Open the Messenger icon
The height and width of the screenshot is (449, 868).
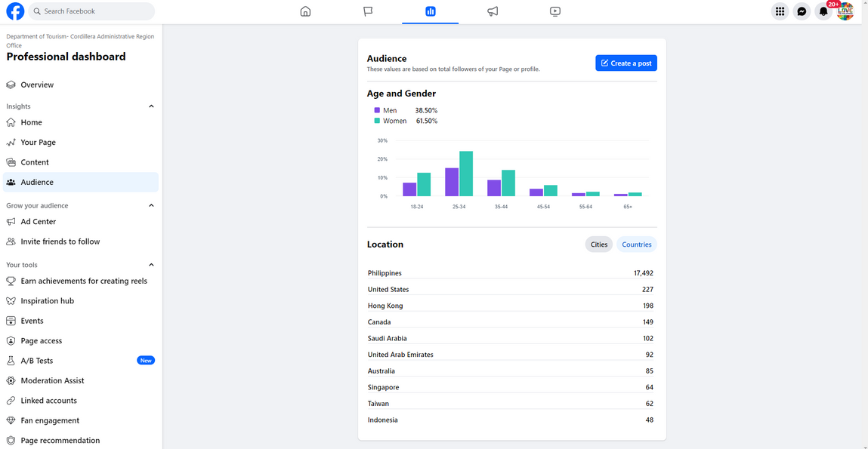point(802,11)
